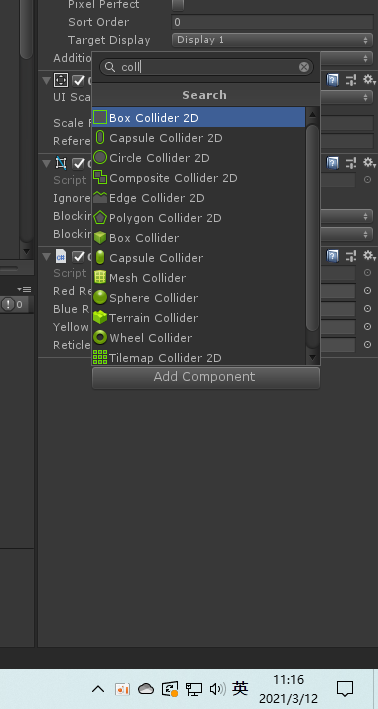Switch the input language 英 indicator
The image size is (378, 709).
coord(240,689)
